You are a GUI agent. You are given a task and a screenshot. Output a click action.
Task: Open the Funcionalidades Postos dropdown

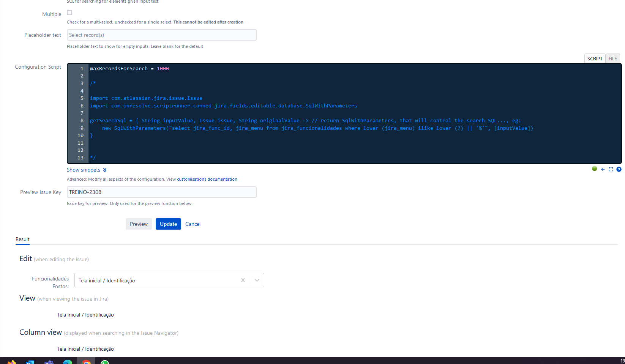pos(257,280)
